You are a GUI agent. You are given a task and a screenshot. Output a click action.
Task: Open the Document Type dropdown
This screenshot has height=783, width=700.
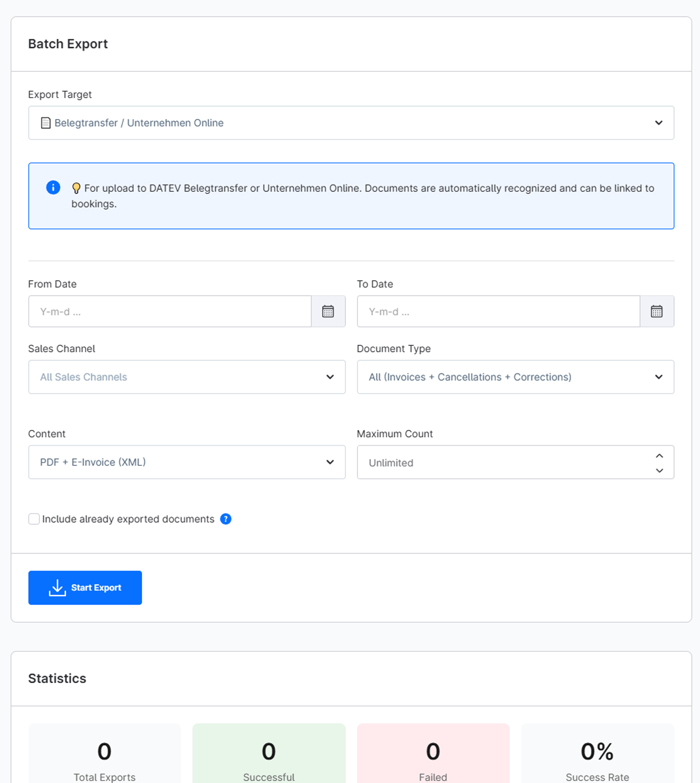(x=516, y=377)
